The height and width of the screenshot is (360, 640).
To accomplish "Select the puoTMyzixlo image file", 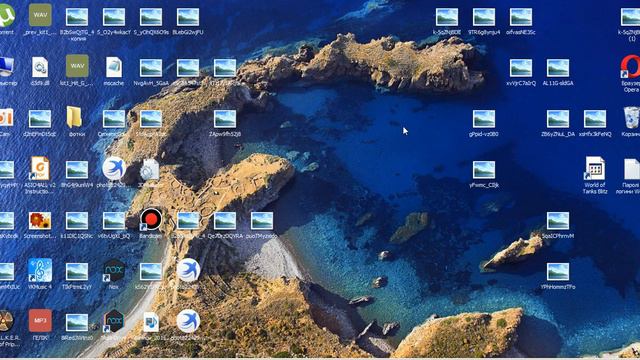I will (x=262, y=221).
